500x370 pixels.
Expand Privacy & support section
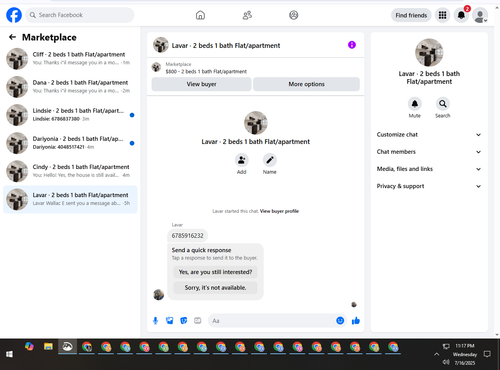tap(429, 186)
